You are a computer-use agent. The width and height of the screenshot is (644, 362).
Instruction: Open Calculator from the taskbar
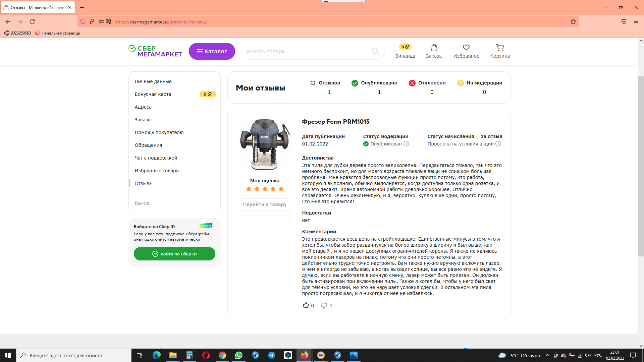tap(190, 355)
